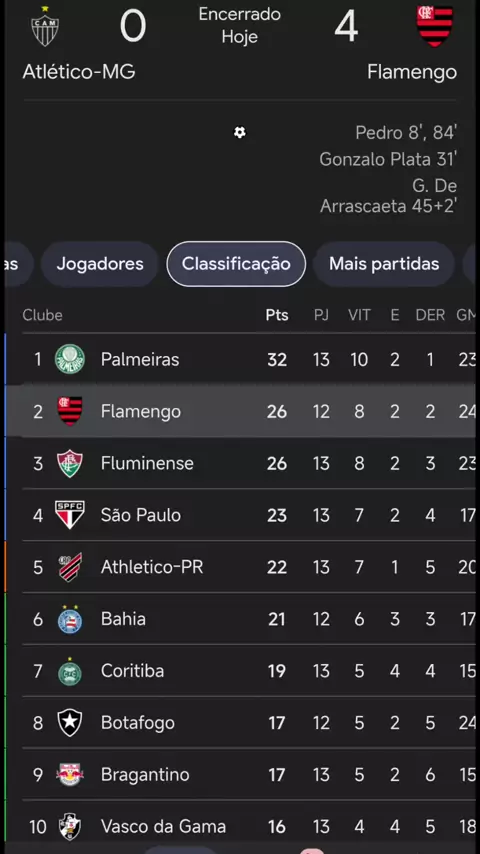Viewport: 480px width, 854px height.
Task: Open the highlighted Flamengo standings row
Action: [240, 411]
